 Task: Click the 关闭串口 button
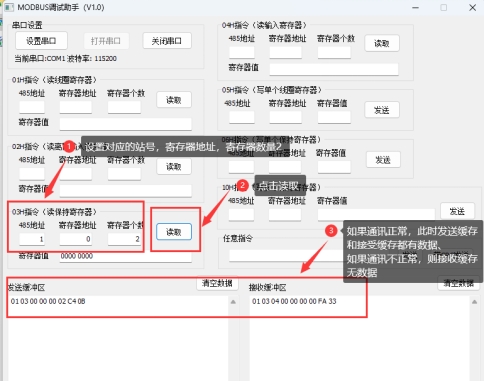click(167, 41)
